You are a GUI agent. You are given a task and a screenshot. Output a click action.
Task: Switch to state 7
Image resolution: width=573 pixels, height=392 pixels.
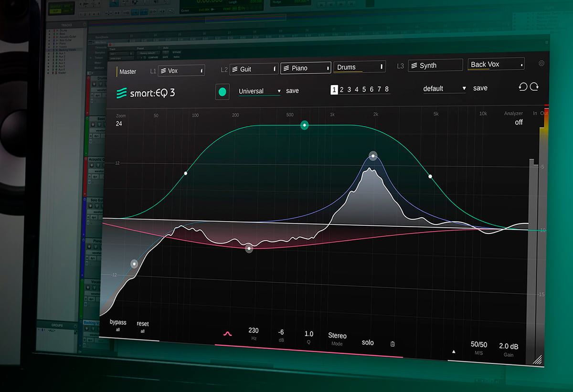click(x=379, y=89)
